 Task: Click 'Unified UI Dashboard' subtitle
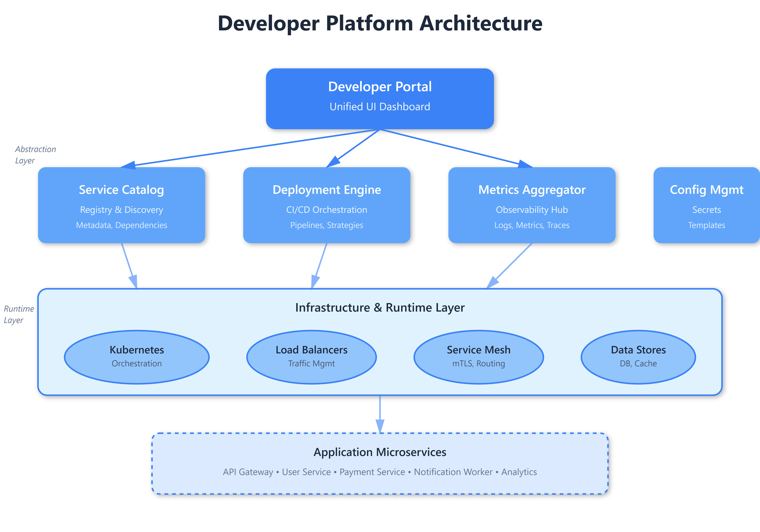[x=380, y=107]
